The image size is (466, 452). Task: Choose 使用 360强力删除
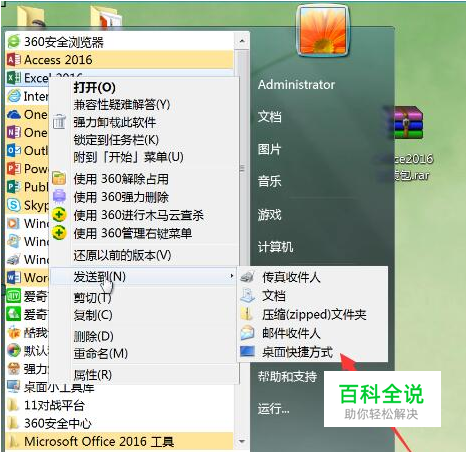pyautogui.click(x=121, y=197)
